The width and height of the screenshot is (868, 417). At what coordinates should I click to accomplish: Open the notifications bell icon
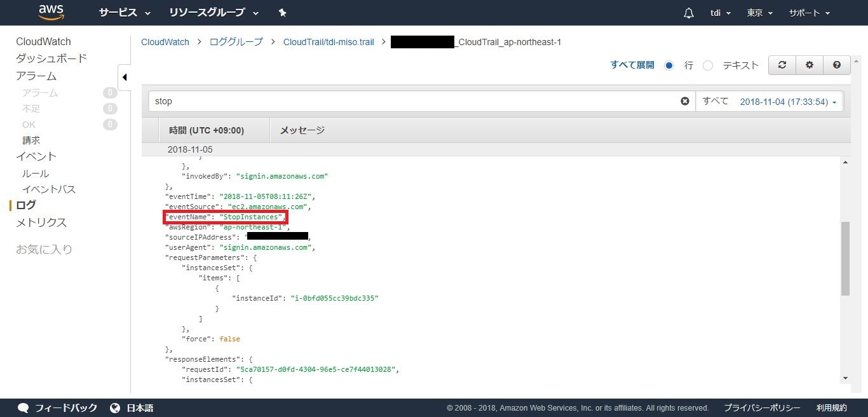[688, 13]
